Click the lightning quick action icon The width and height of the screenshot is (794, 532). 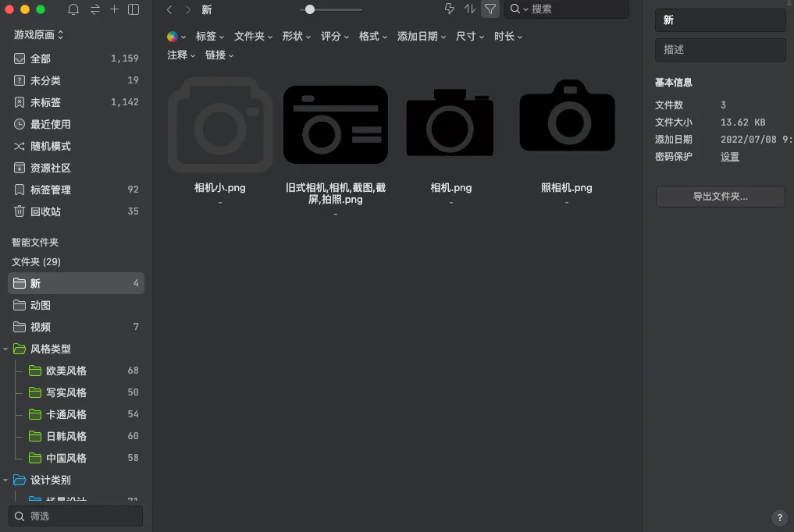tap(449, 9)
